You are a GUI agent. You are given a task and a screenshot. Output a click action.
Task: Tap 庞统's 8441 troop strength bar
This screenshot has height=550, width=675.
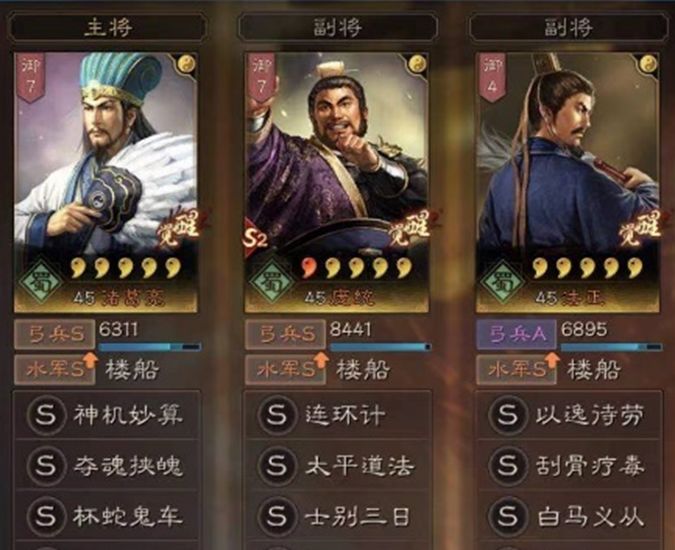(x=380, y=346)
